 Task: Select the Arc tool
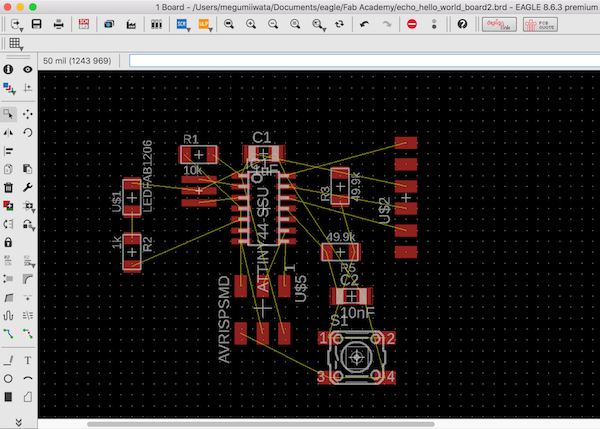click(x=28, y=378)
